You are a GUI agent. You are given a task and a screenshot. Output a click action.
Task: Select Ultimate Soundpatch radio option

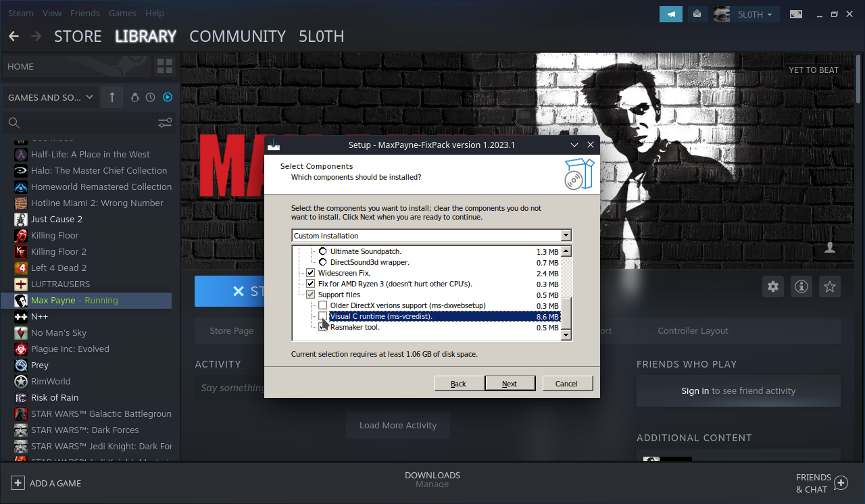(322, 251)
